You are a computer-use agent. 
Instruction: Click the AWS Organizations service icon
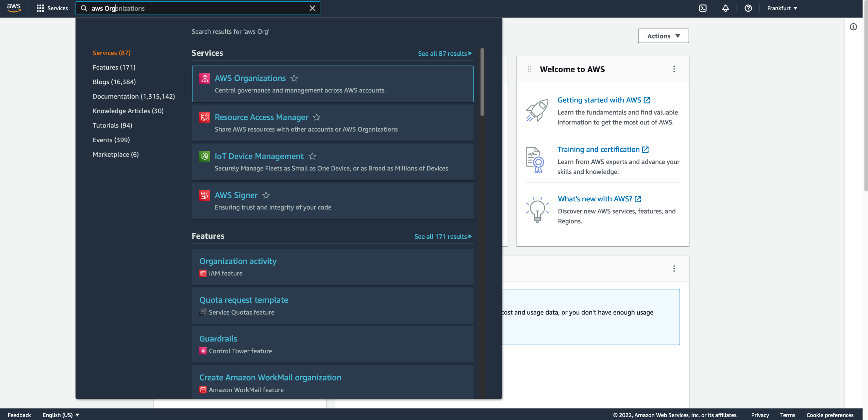[x=205, y=78]
